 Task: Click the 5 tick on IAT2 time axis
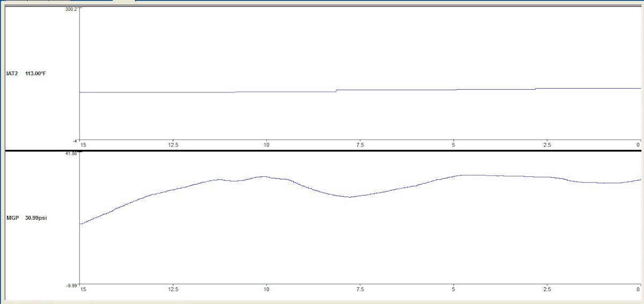coord(453,145)
